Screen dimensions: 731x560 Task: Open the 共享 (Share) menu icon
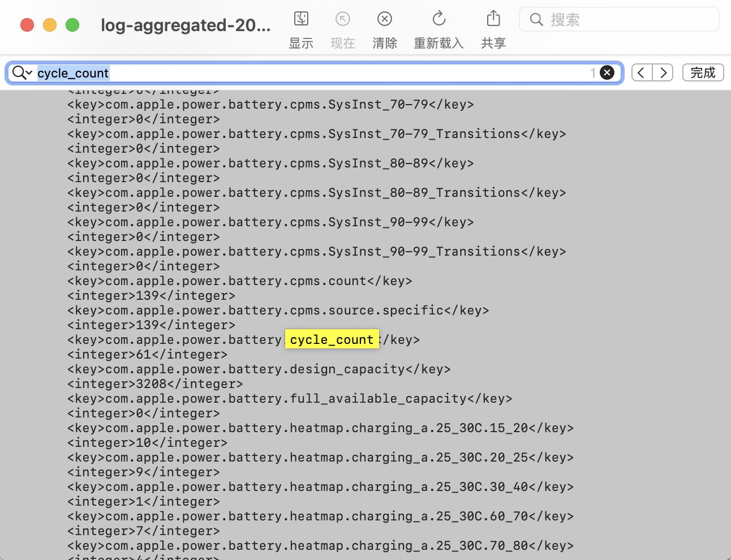point(493,19)
